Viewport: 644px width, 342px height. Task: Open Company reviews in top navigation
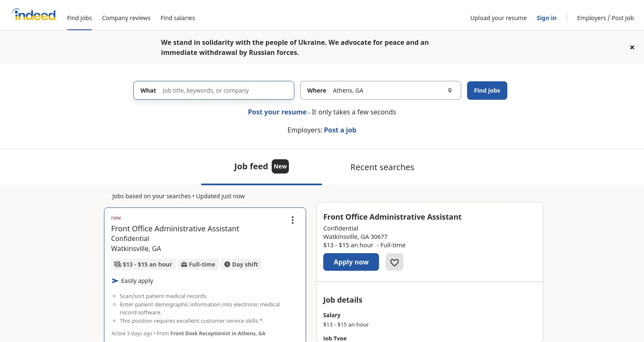(126, 18)
